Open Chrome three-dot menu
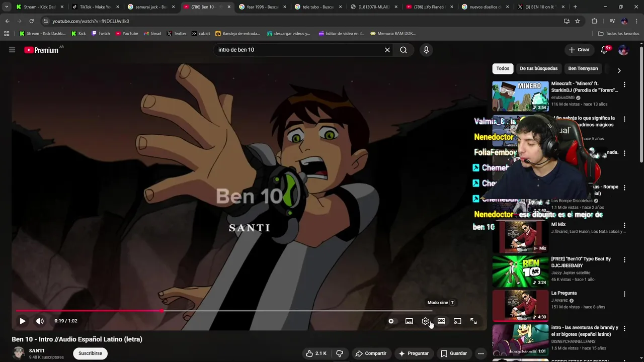Image resolution: width=644 pixels, height=362 pixels. pyautogui.click(x=636, y=21)
